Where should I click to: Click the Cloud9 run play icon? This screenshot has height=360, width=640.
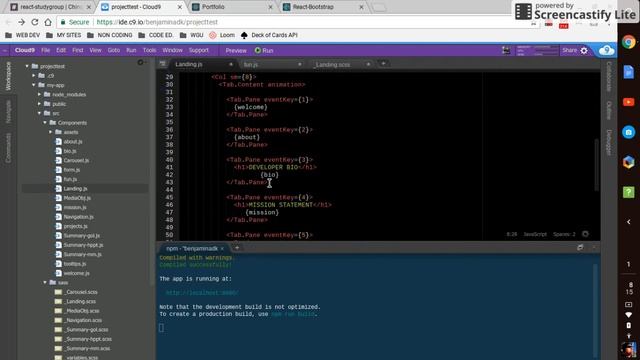(x=258, y=50)
